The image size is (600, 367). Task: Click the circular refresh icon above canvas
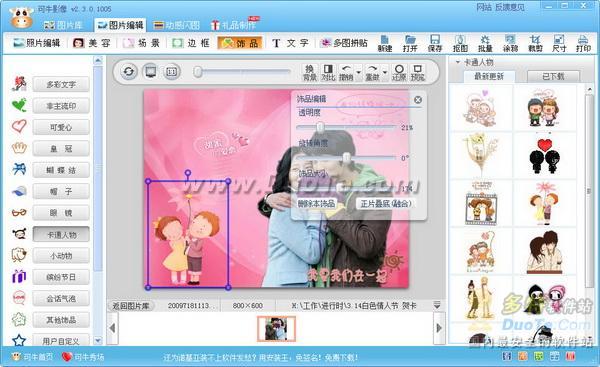point(129,72)
